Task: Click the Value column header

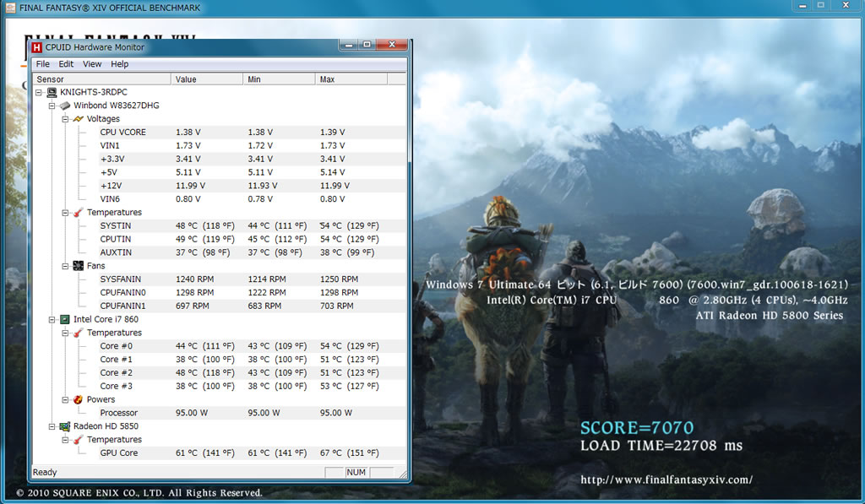Action: coord(207,79)
